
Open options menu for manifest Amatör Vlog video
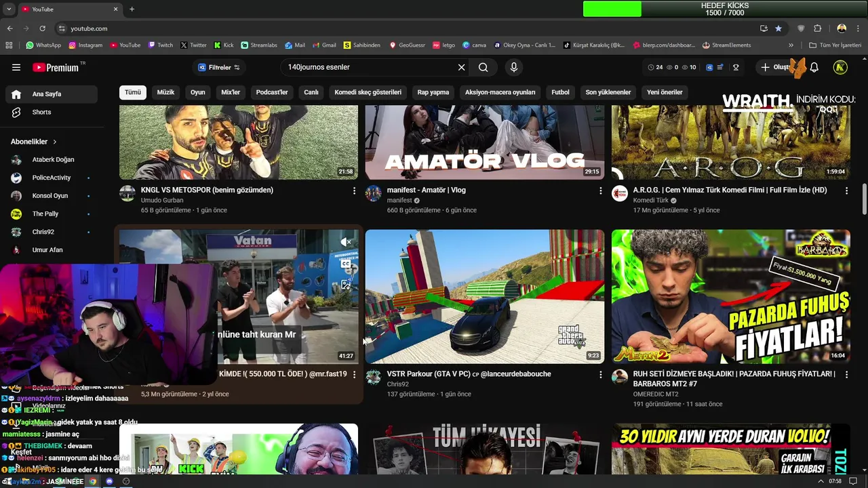click(600, 191)
